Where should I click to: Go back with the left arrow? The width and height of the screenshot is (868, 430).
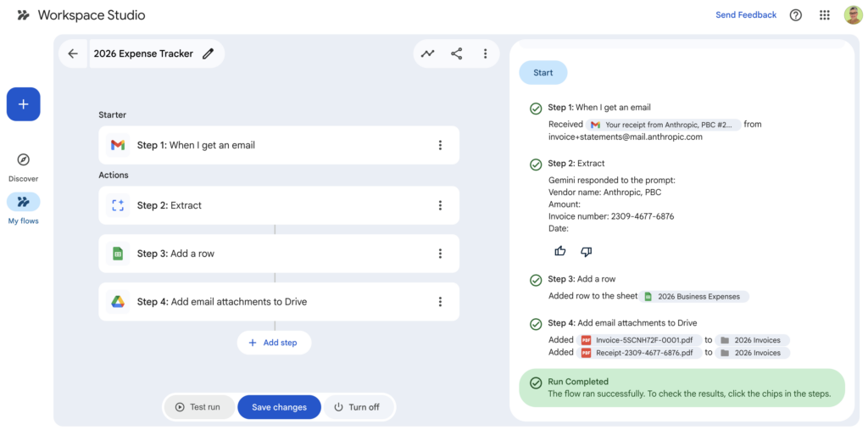73,53
